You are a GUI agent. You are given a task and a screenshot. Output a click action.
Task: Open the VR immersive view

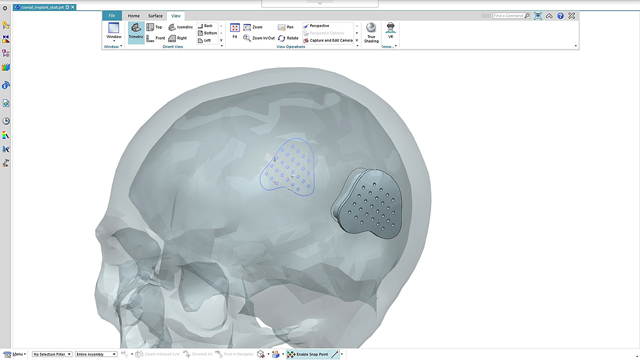point(391,31)
